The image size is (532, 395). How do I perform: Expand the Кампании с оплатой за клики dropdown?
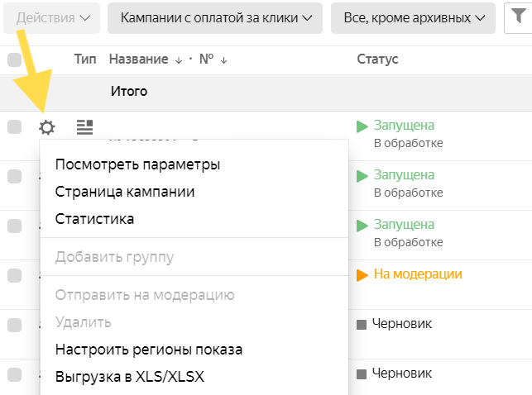click(215, 17)
